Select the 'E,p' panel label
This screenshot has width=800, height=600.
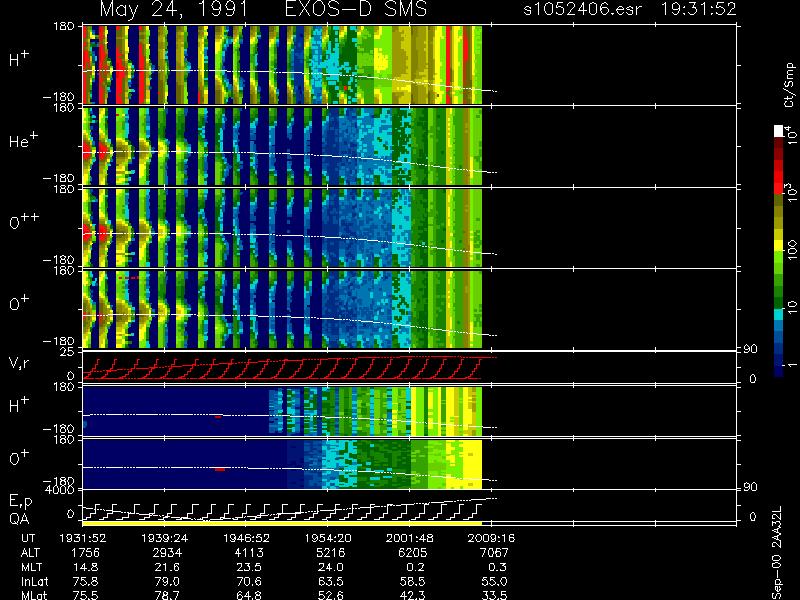[x=20, y=502]
